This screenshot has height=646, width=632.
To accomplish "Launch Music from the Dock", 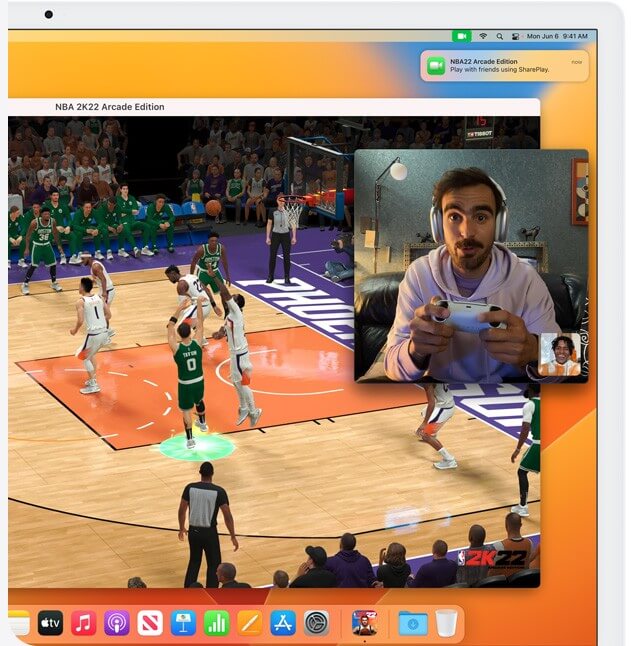I will click(84, 623).
